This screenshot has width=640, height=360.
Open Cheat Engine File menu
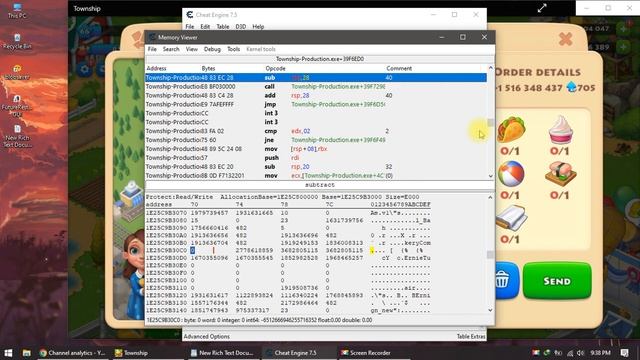click(190, 27)
